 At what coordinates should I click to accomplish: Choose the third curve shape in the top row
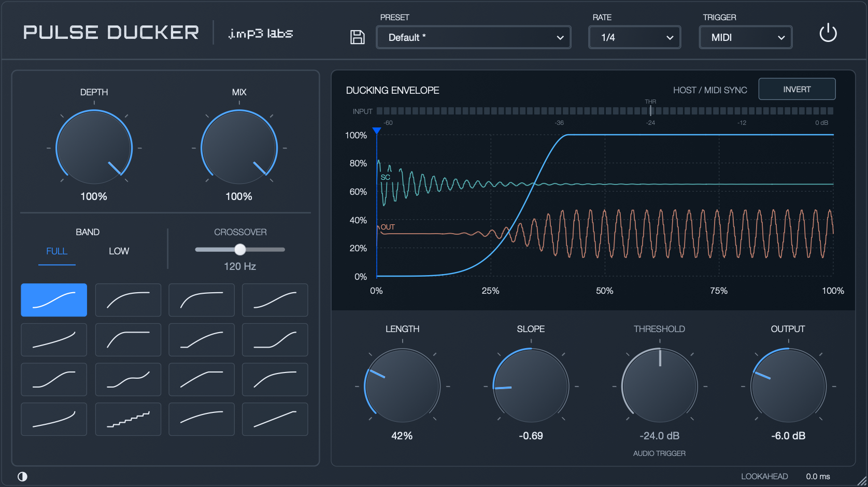(202, 300)
